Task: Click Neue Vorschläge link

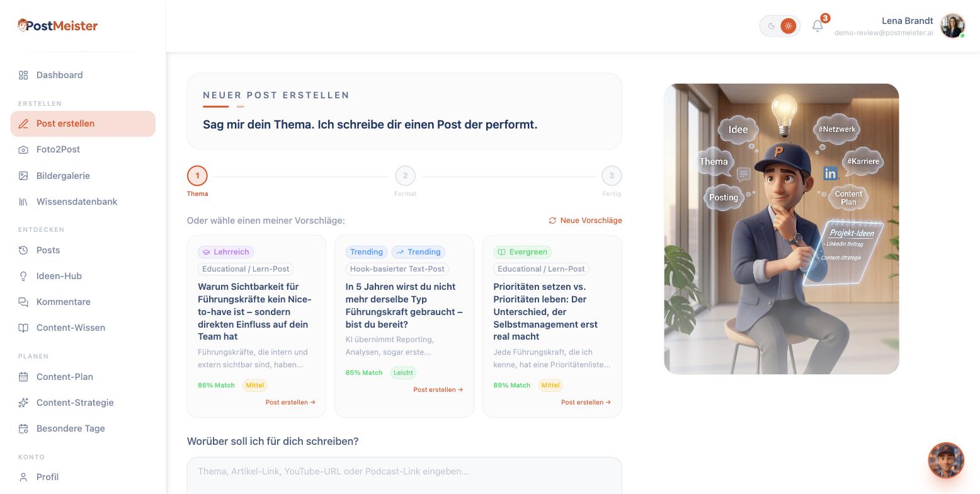Action: point(585,221)
